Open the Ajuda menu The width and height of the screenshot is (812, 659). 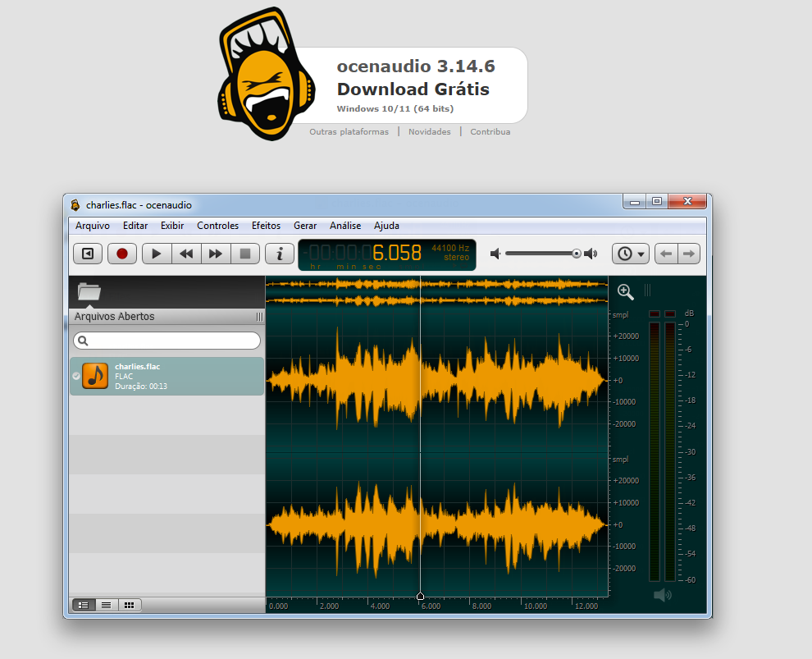pos(386,226)
